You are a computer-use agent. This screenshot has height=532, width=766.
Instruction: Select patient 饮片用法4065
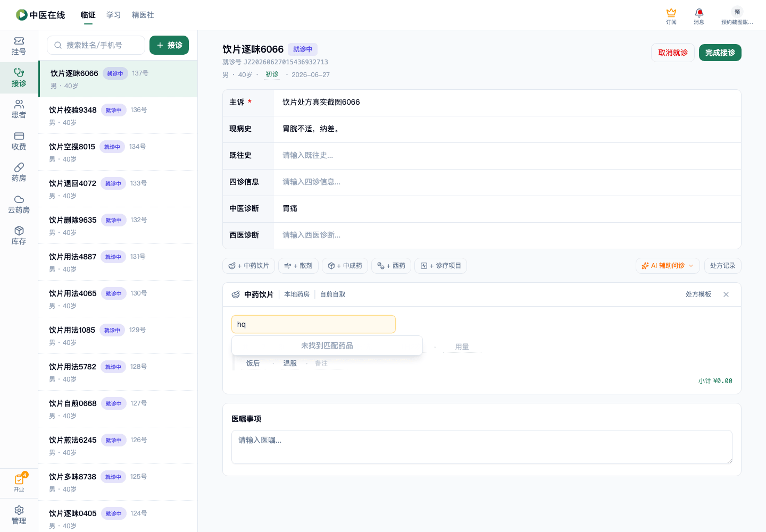pos(118,299)
